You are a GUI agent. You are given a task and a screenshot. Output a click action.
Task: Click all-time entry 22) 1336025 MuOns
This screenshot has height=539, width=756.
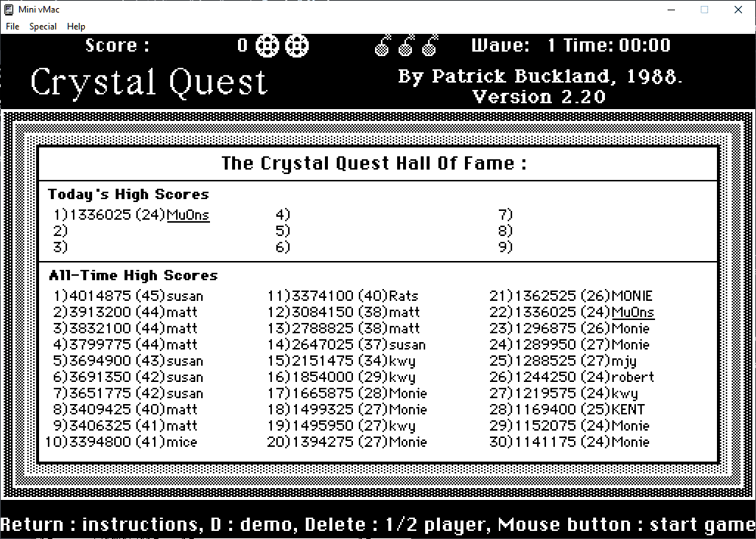(x=572, y=312)
